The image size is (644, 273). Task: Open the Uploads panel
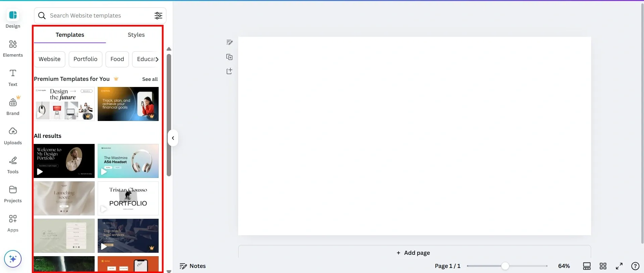pos(13,136)
